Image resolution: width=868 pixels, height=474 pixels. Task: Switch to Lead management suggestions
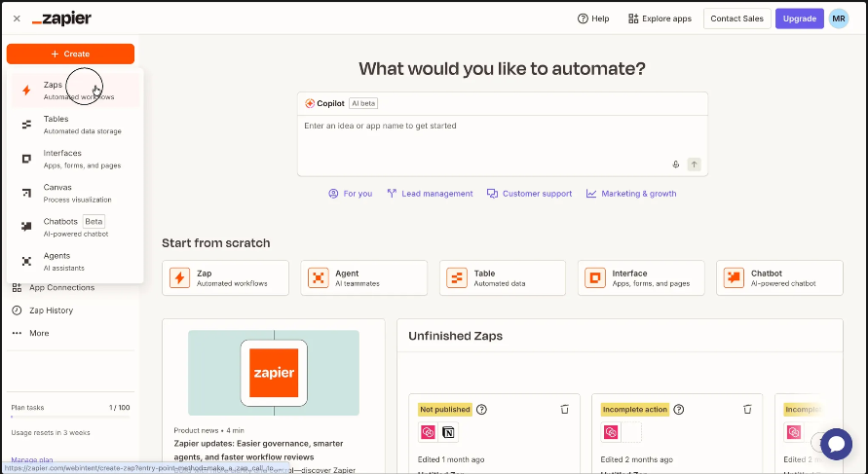pos(430,194)
